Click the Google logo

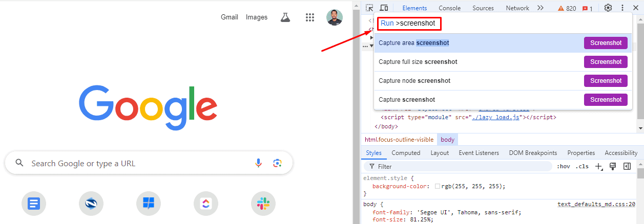coord(148,107)
